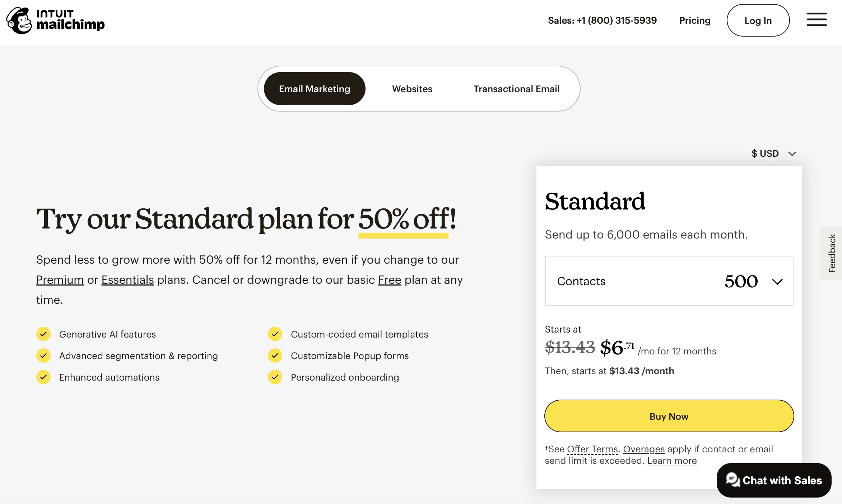
Task: Click the checkmark icon beside Generative AI features
Action: click(x=43, y=334)
